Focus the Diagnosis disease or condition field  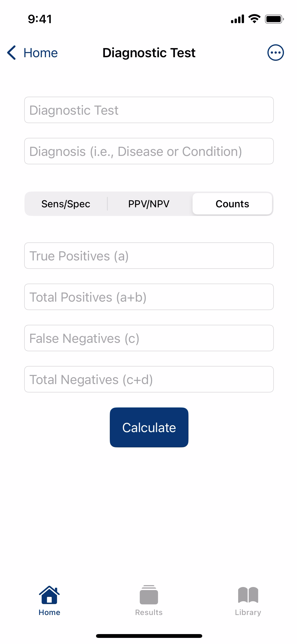click(149, 151)
